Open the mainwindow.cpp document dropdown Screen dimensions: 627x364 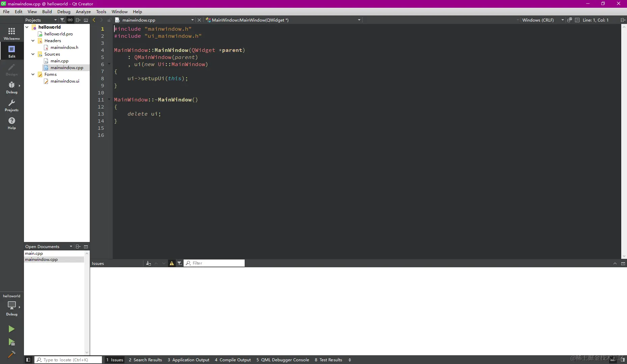155,20
